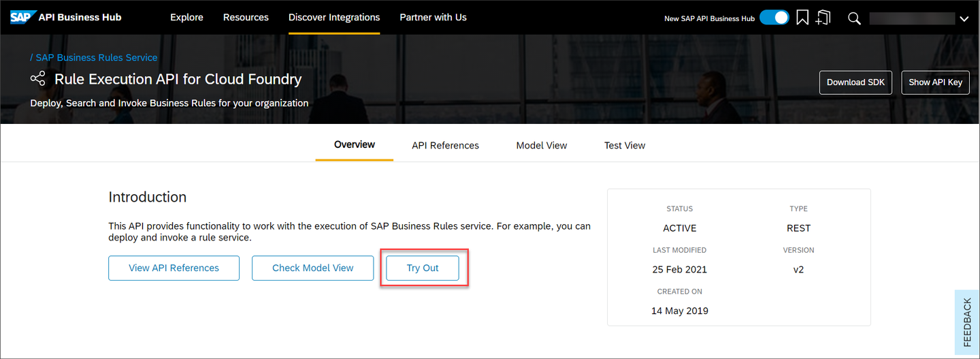Click the v2 version value
The image size is (980, 359).
tap(799, 269)
